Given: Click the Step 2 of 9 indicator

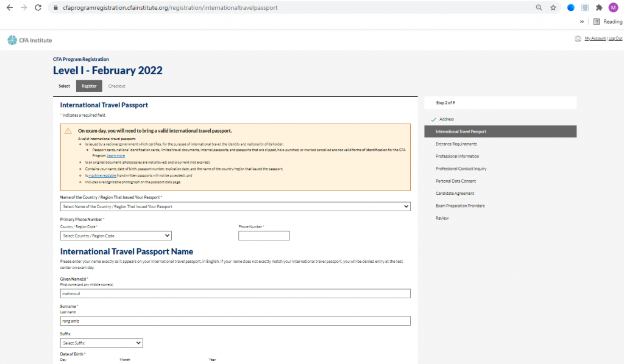Looking at the screenshot, I should click(x=445, y=102).
